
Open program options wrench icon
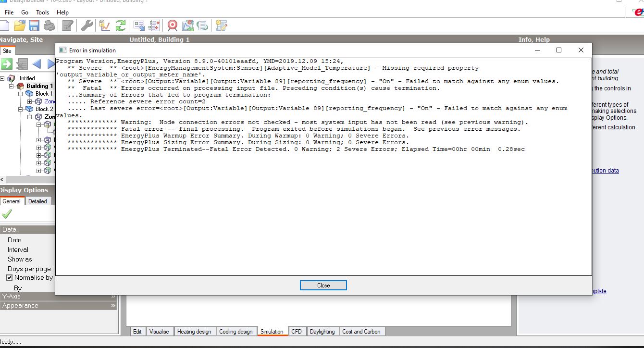87,25
